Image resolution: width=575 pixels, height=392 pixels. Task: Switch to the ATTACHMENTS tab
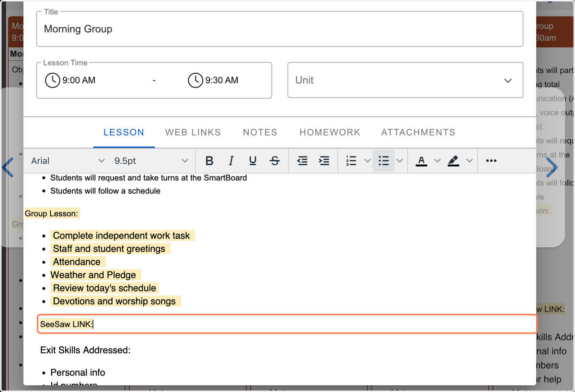418,133
